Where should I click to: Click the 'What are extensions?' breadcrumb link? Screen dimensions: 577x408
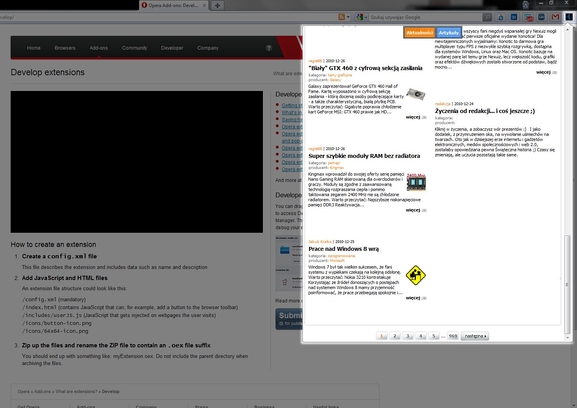click(x=76, y=391)
